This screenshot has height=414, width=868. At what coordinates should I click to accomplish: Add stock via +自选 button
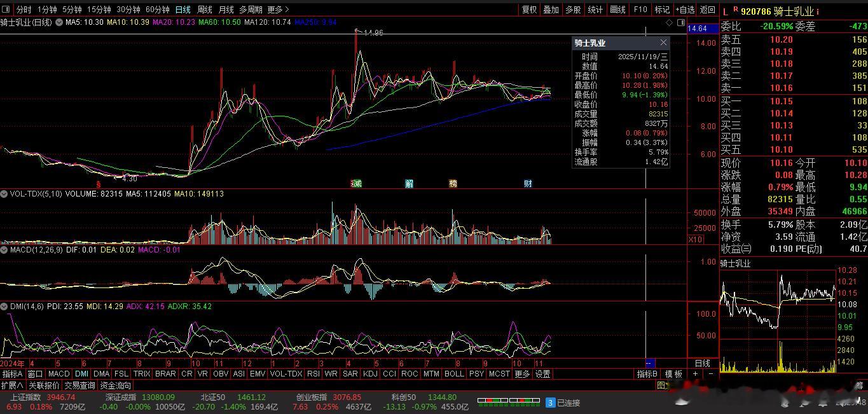click(x=685, y=10)
